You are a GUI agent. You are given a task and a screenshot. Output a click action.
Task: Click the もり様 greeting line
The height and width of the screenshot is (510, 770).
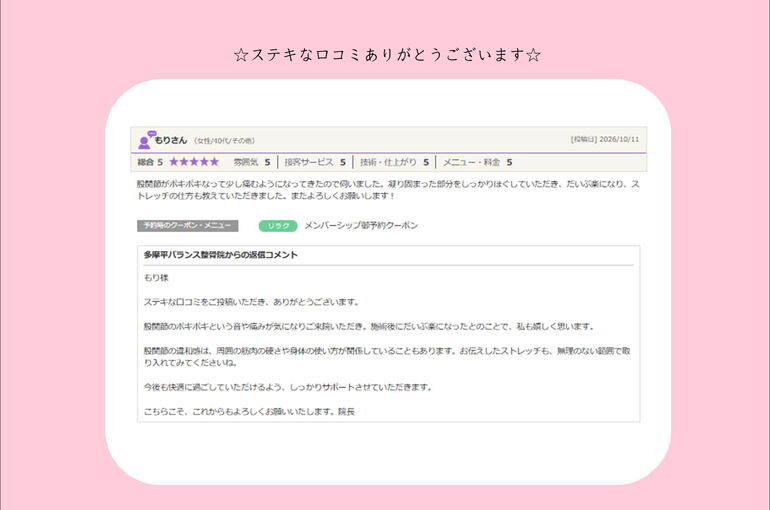click(156, 278)
